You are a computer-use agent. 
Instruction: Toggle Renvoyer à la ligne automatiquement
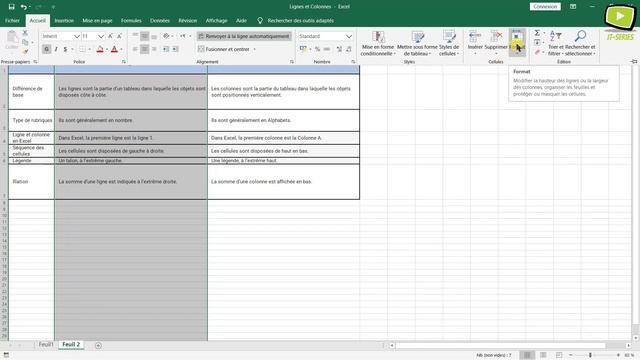244,36
